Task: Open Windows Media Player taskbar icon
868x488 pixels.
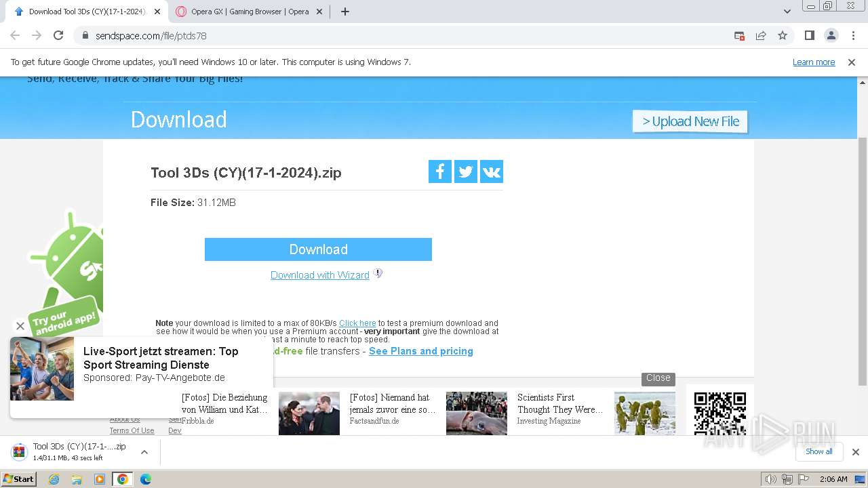Action: point(100,479)
